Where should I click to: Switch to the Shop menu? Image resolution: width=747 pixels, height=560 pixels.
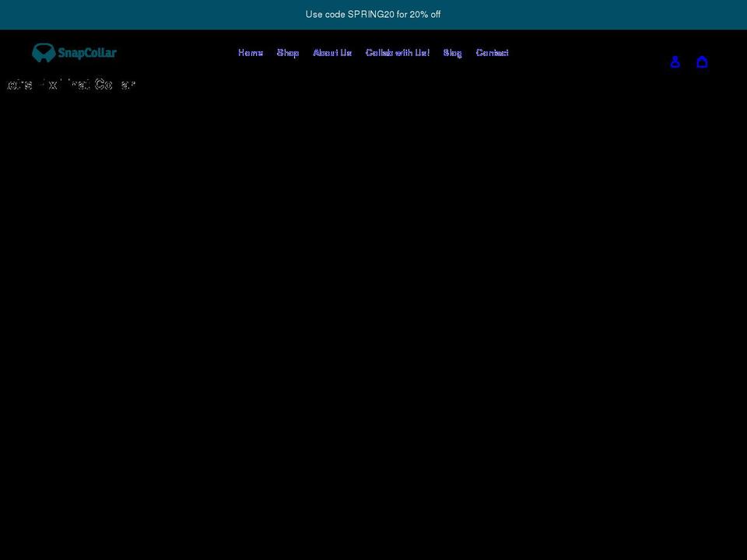288,52
